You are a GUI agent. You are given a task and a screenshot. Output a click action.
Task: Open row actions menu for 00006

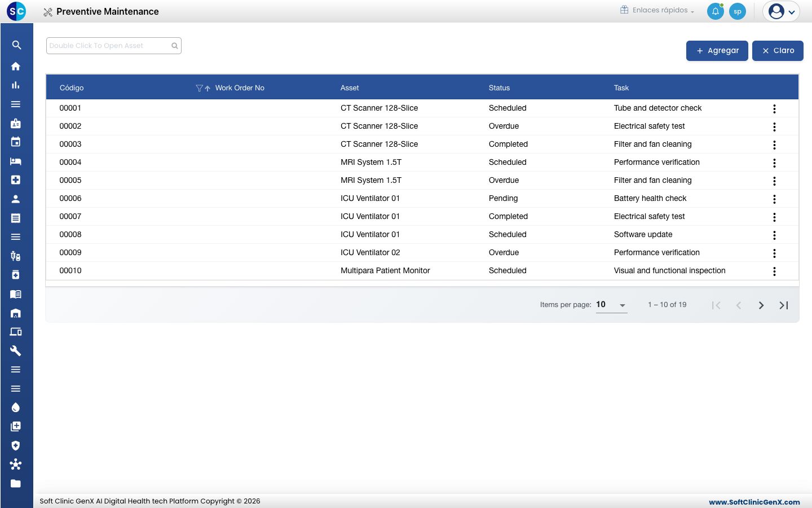774,199
